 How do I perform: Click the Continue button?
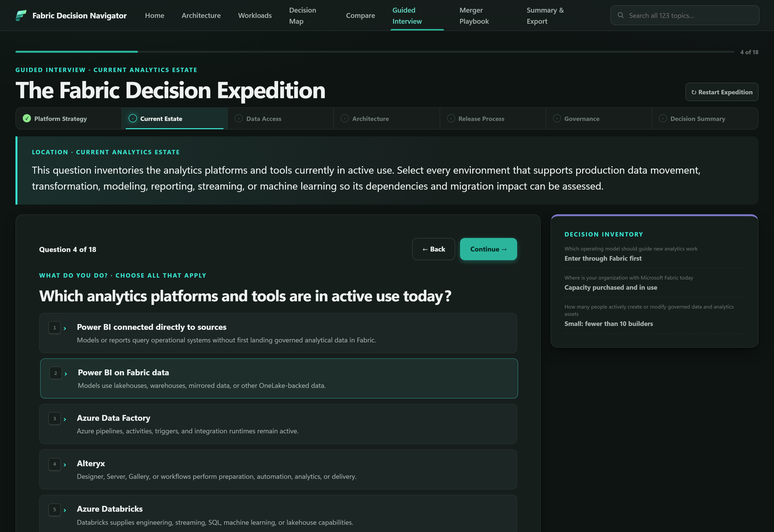[x=488, y=249]
